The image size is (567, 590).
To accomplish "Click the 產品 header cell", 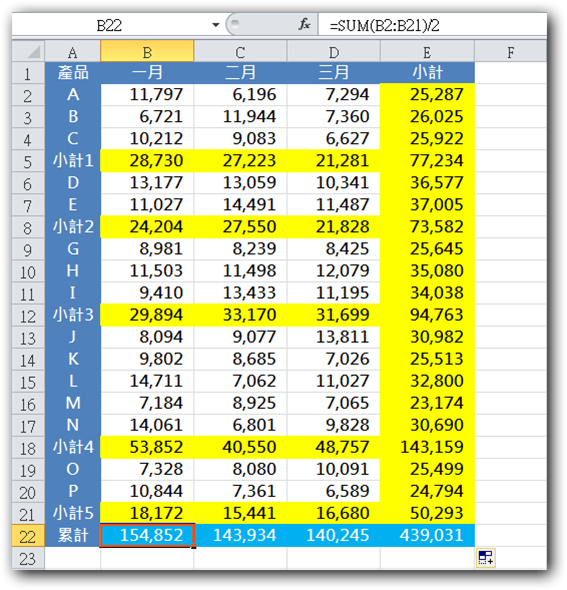I will pos(73,73).
